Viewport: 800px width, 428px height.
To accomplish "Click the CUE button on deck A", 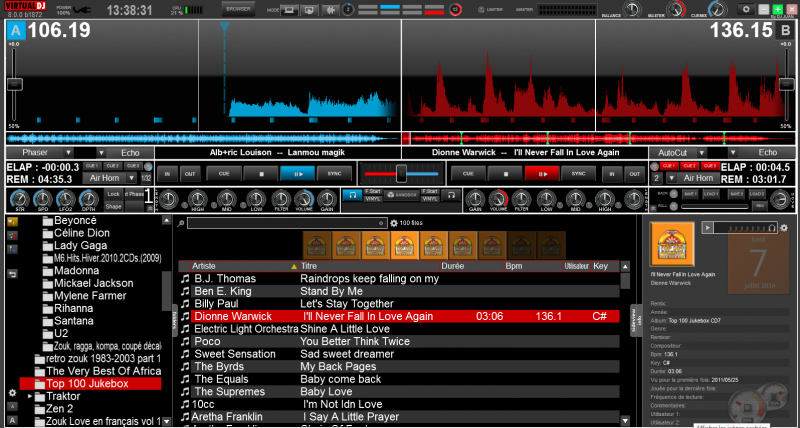I will click(x=224, y=172).
